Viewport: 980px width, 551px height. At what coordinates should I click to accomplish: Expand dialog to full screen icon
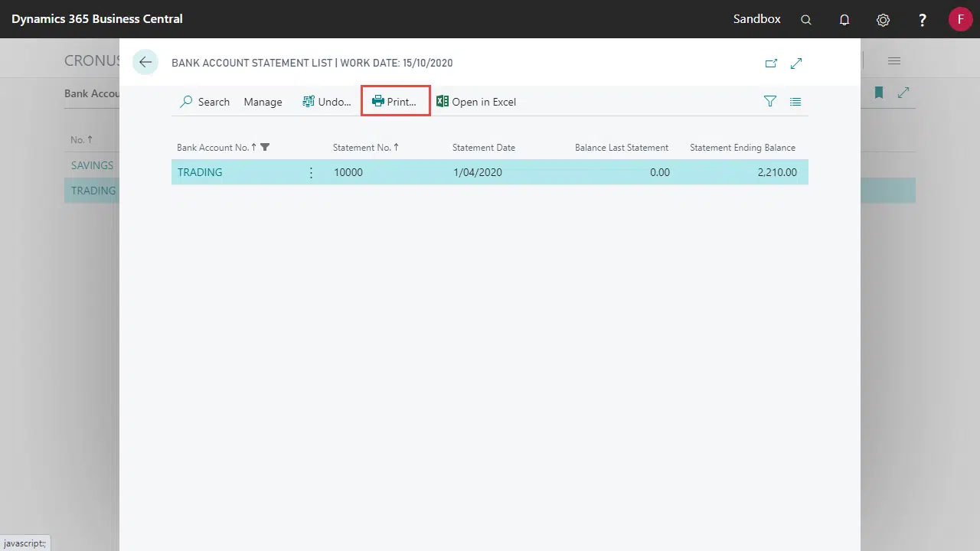[x=796, y=64]
